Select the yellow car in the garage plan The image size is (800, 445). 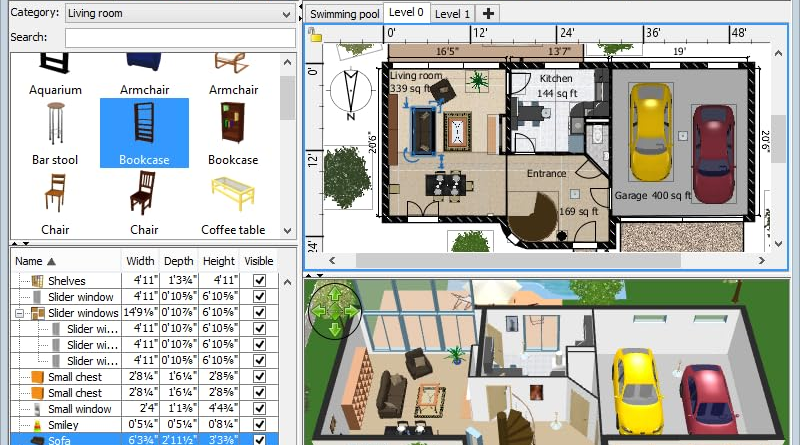click(x=649, y=128)
